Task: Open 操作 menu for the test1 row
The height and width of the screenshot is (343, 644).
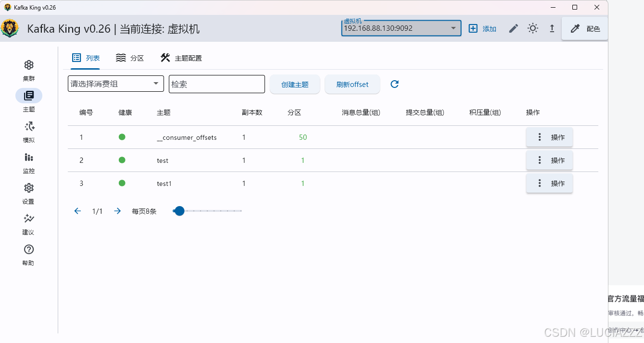Action: pos(549,184)
